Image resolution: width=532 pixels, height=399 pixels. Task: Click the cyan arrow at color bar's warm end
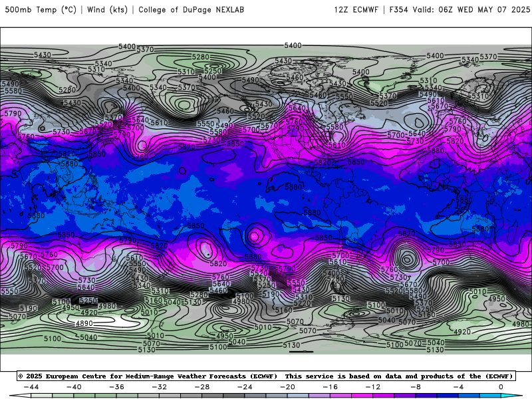tap(511, 396)
